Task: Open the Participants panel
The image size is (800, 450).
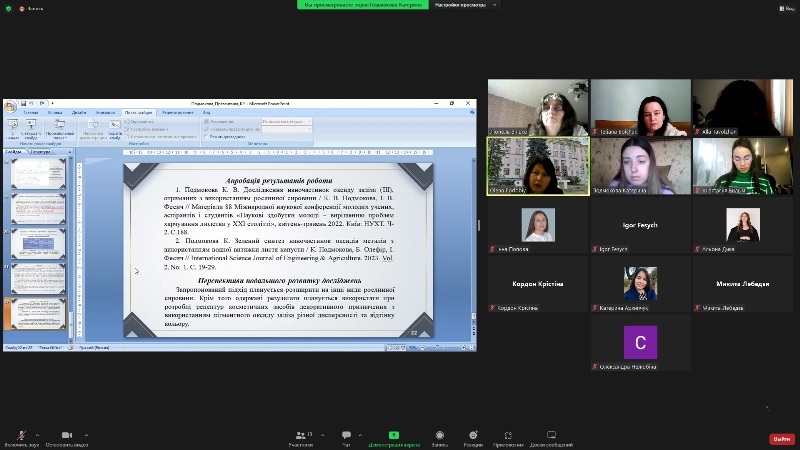Action: (x=300, y=436)
